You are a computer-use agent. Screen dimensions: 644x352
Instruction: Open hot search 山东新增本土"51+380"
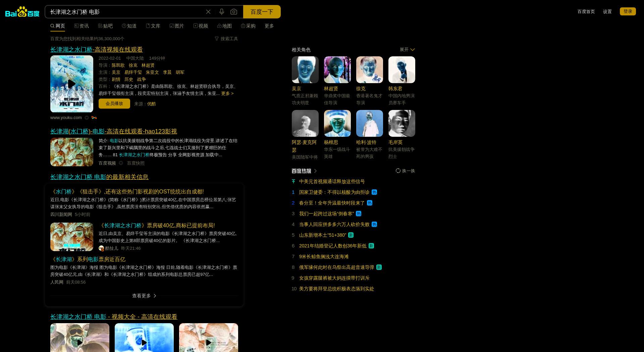[323, 235]
